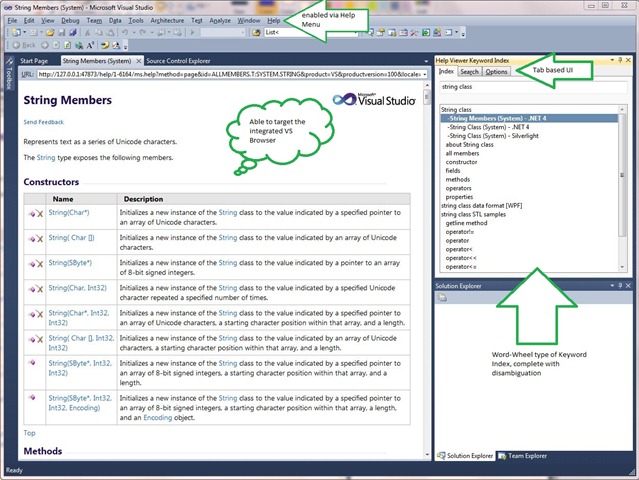The height and width of the screenshot is (480, 639).
Task: Select 'String Class (System) - .NET 4' entry
Action: click(x=488, y=127)
